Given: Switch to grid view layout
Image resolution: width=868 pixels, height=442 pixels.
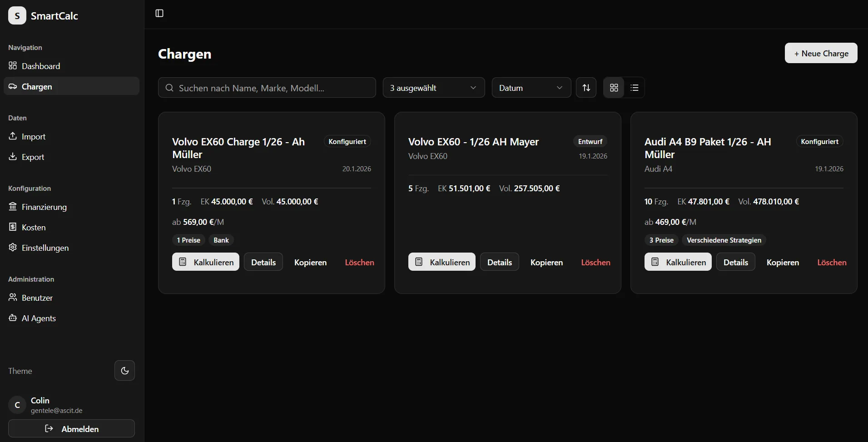Looking at the screenshot, I should (614, 88).
